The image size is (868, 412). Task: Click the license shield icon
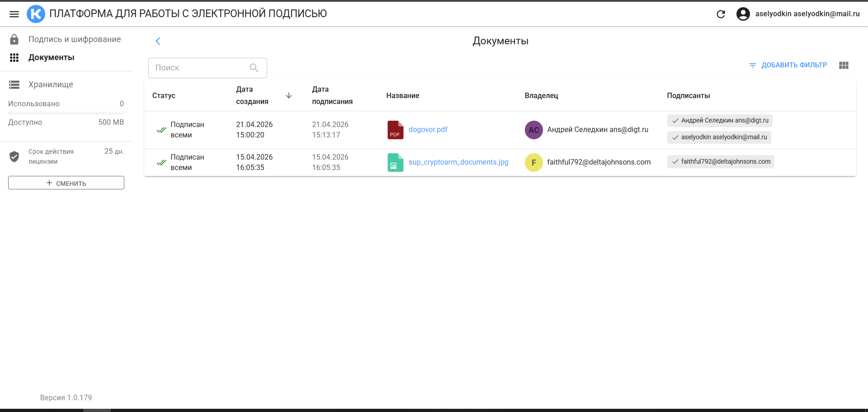point(14,156)
